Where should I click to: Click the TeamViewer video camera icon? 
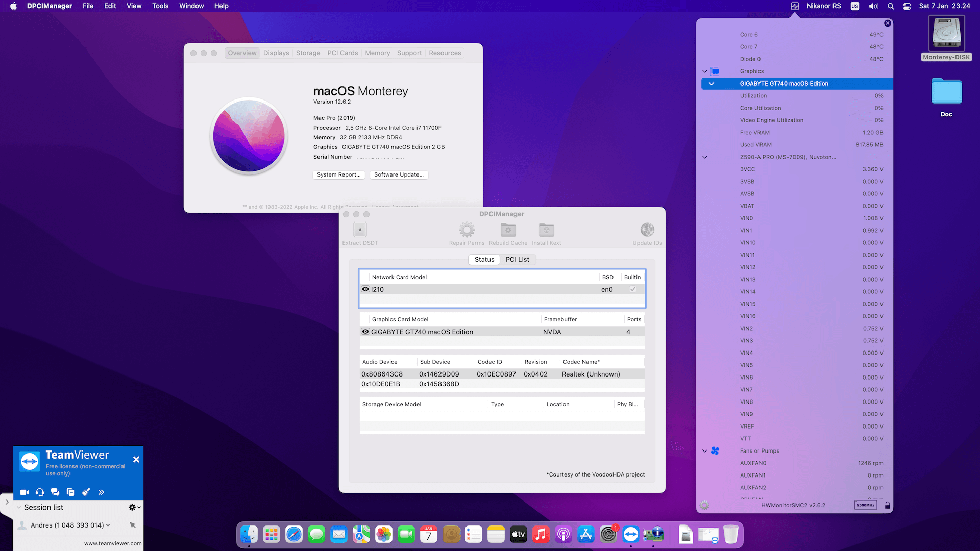pyautogui.click(x=24, y=492)
